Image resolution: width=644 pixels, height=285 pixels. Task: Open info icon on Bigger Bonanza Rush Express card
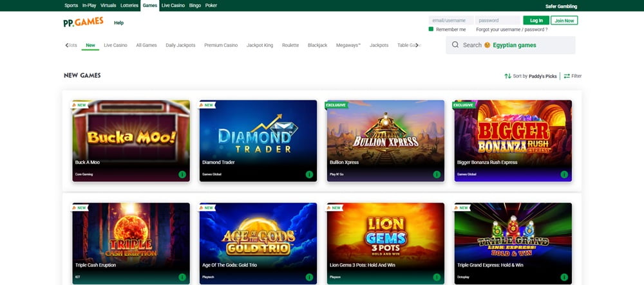(564, 174)
